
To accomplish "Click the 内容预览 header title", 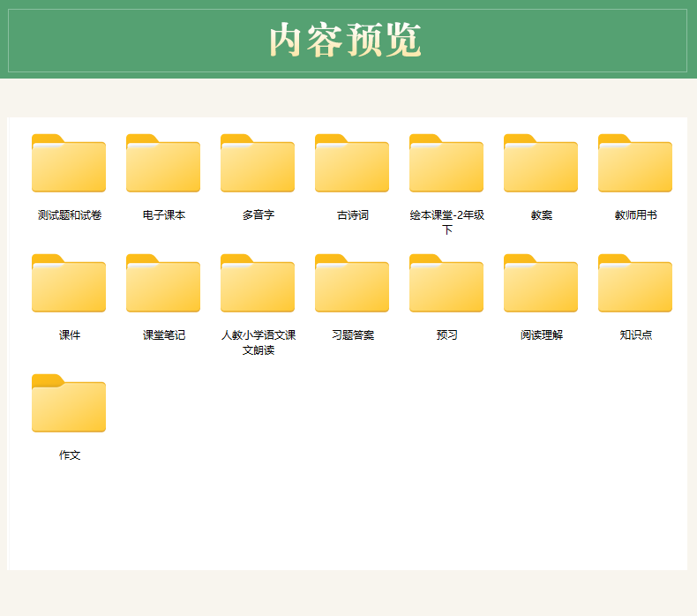I will (345, 40).
